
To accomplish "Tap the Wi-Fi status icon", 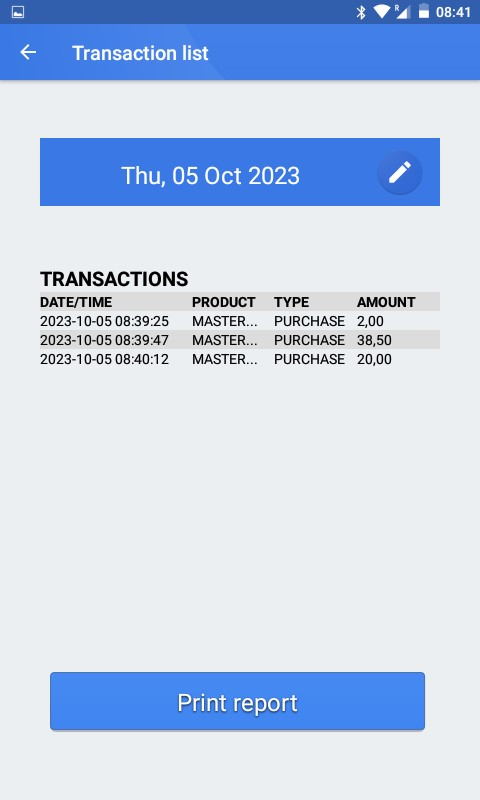I will [382, 11].
